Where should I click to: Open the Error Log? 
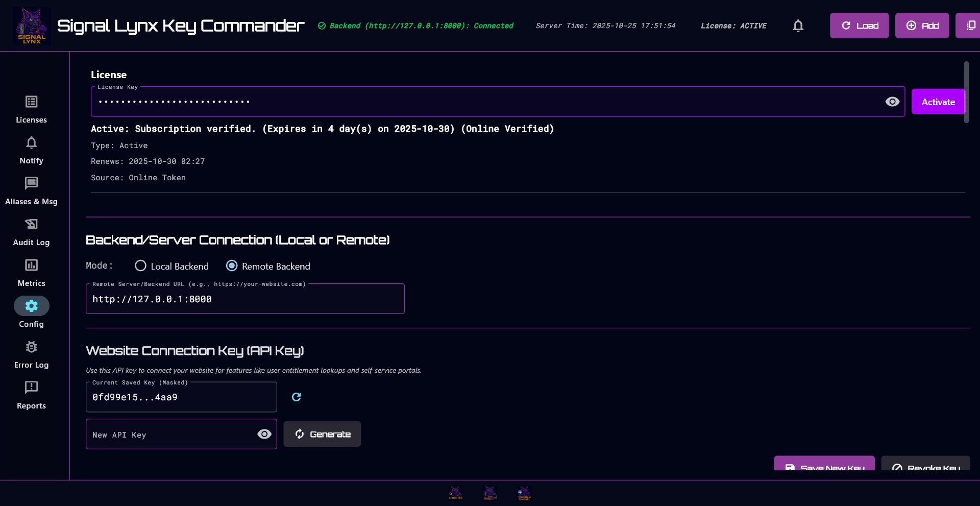coord(31,353)
